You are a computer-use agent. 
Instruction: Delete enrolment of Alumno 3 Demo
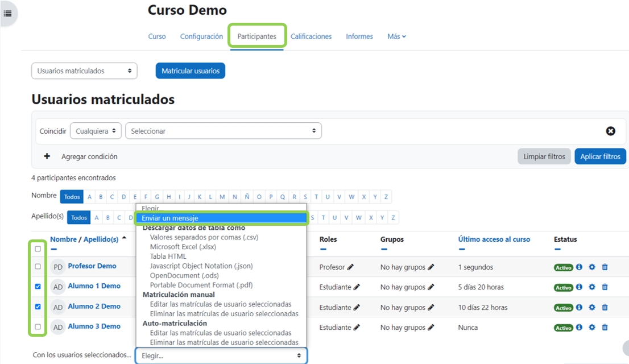[605, 327]
